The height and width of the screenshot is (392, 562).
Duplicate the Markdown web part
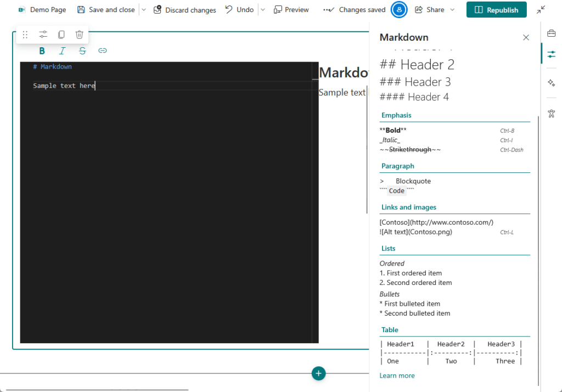[61, 35]
